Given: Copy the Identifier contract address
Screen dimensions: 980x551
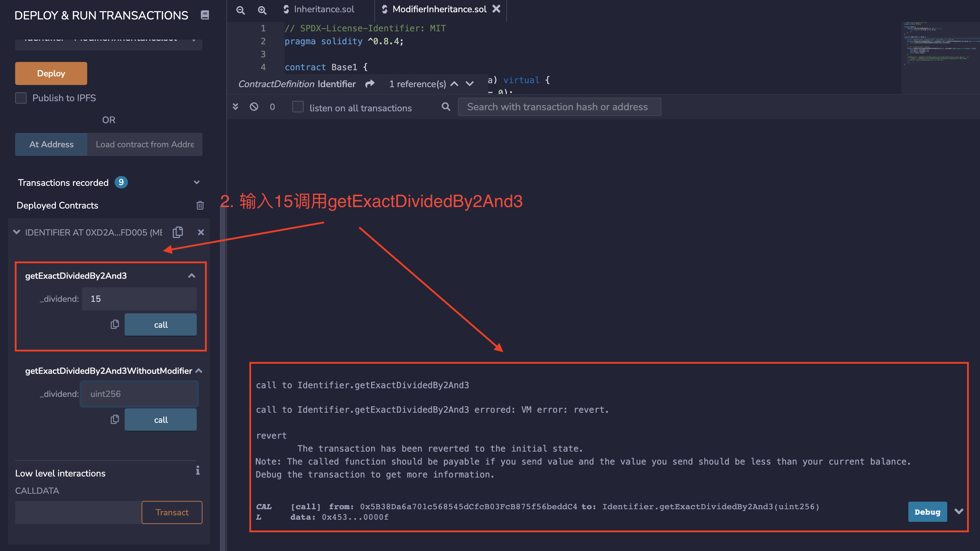Looking at the screenshot, I should [x=178, y=232].
